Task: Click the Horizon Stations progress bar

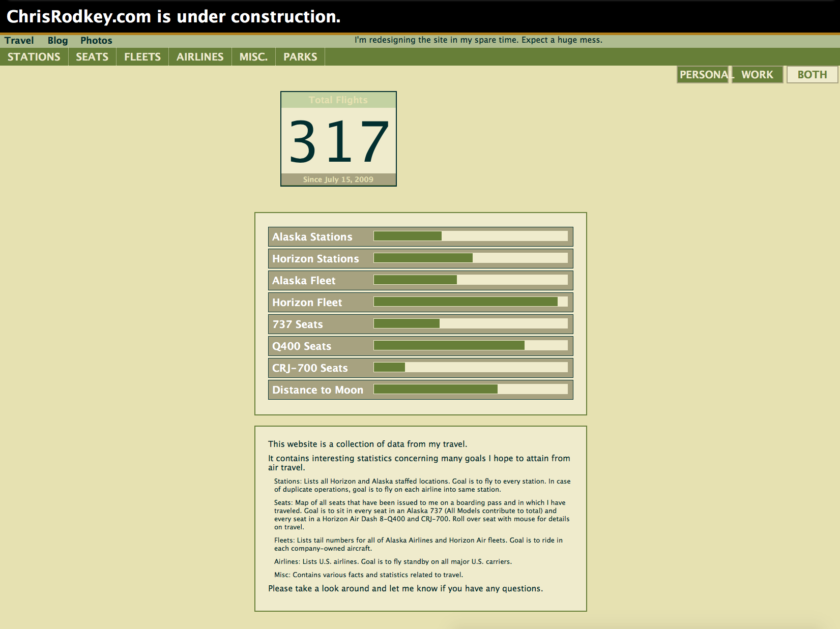Action: coord(471,258)
